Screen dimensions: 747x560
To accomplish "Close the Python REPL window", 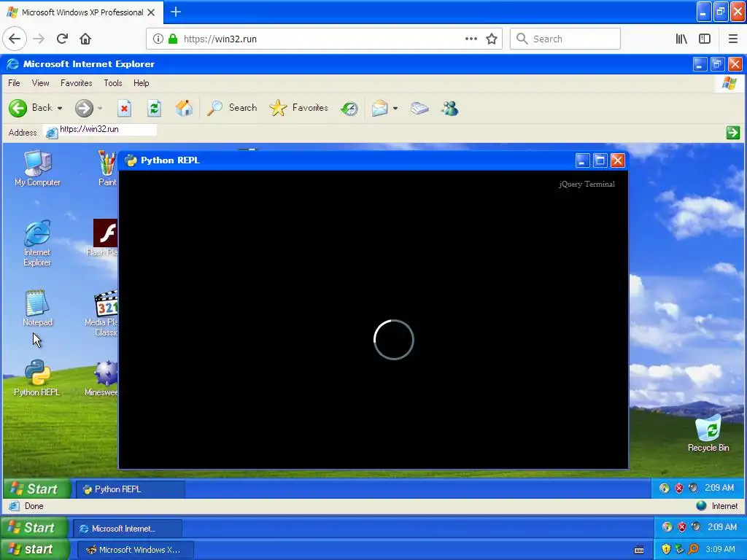I will click(617, 160).
